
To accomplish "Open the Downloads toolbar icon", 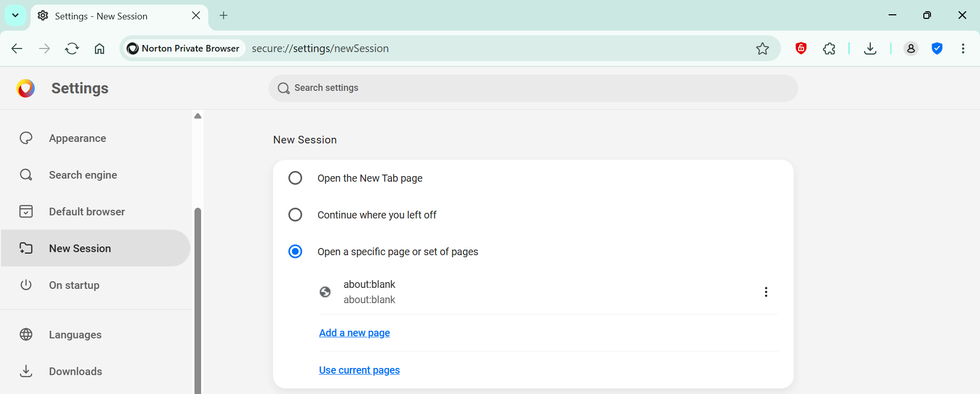I will (x=870, y=48).
